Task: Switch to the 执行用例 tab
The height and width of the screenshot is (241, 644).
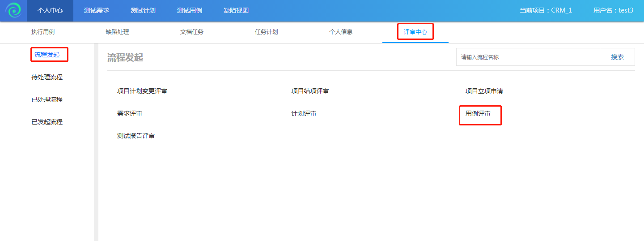Action: [43, 32]
